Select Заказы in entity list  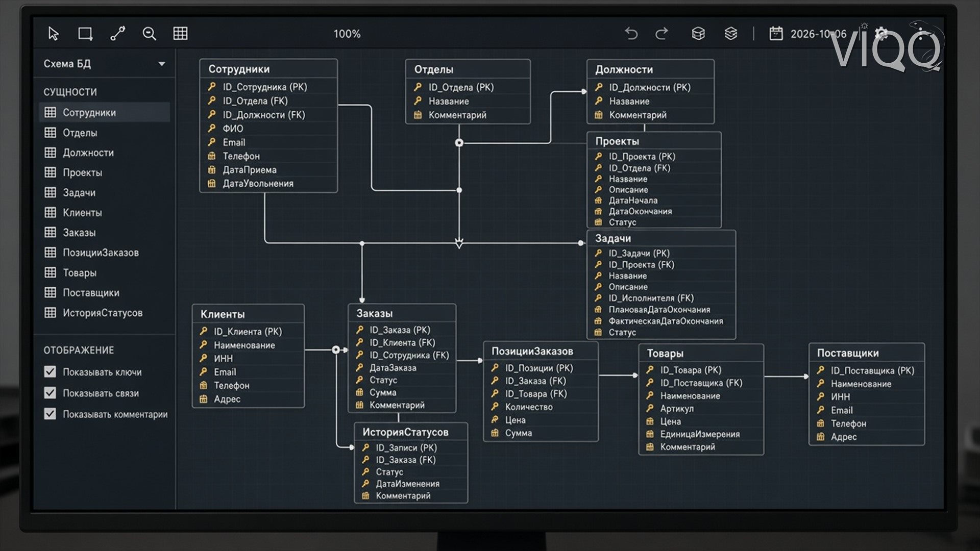(x=104, y=233)
